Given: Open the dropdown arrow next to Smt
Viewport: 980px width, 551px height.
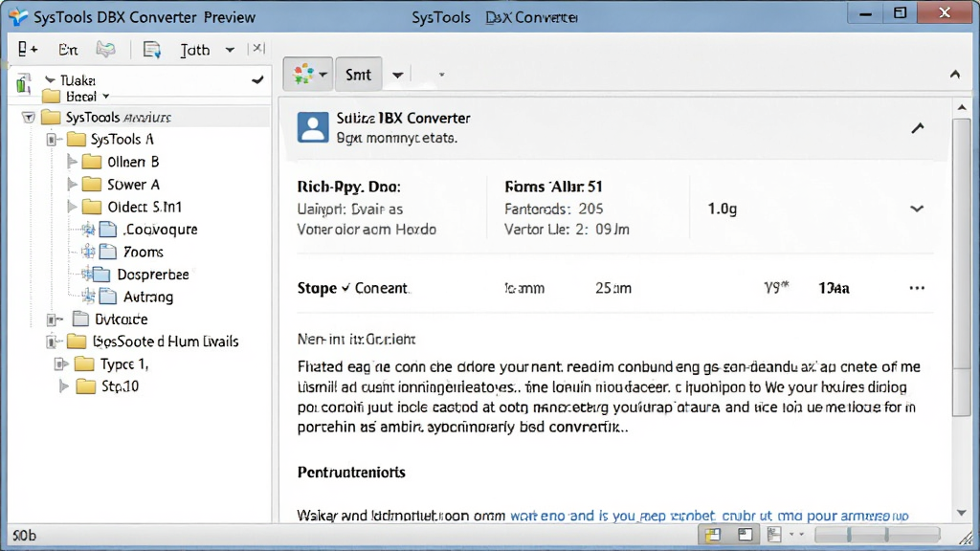Looking at the screenshot, I should [397, 75].
